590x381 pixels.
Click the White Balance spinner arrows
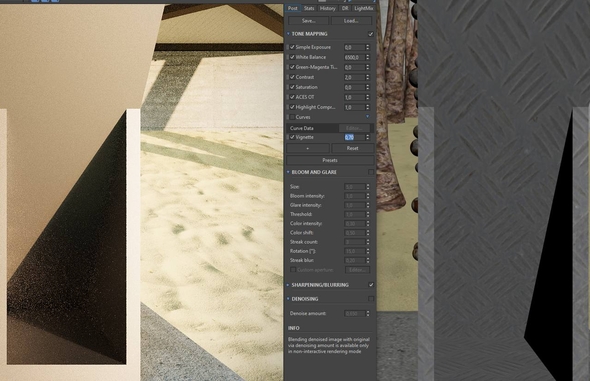(368, 57)
